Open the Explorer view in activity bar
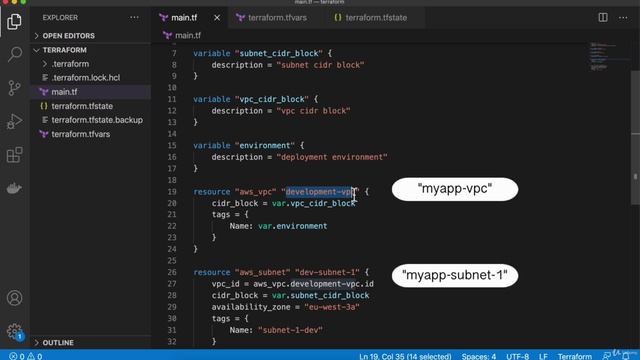The height and width of the screenshot is (360, 640). pyautogui.click(x=14, y=21)
